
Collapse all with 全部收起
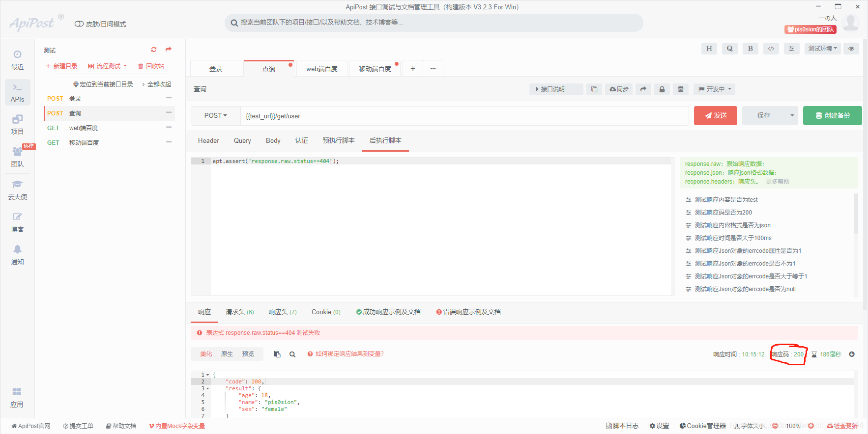pos(156,84)
